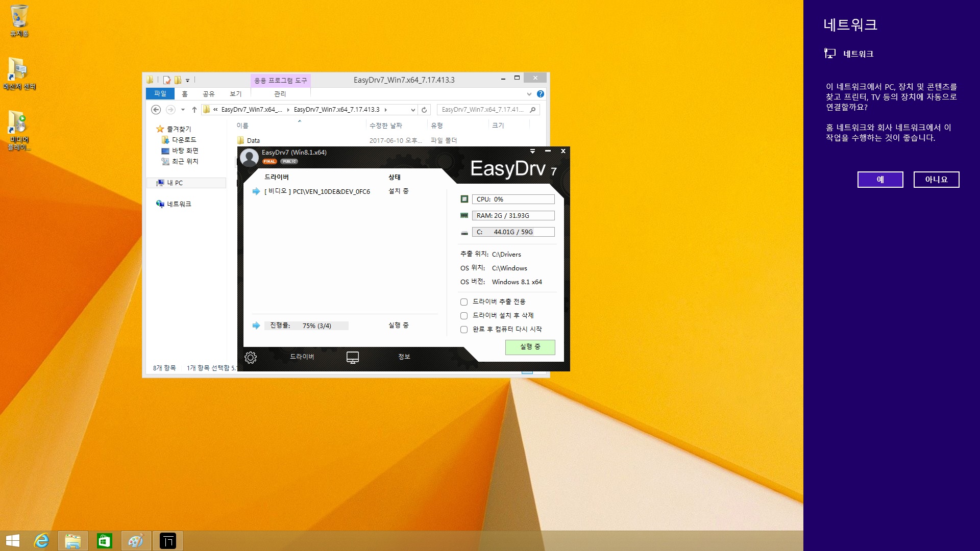This screenshot has height=551, width=980.
Task: Switch to '정보' tab in EasyDrv
Action: point(404,357)
